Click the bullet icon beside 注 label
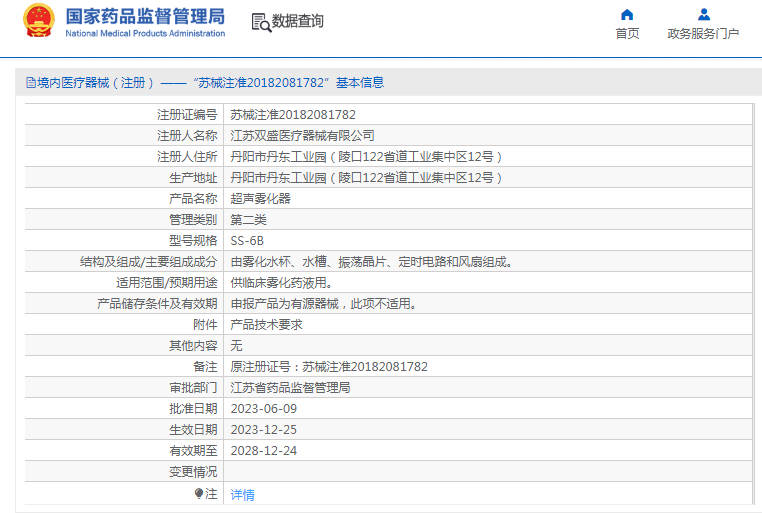This screenshot has width=762, height=513. point(199,494)
